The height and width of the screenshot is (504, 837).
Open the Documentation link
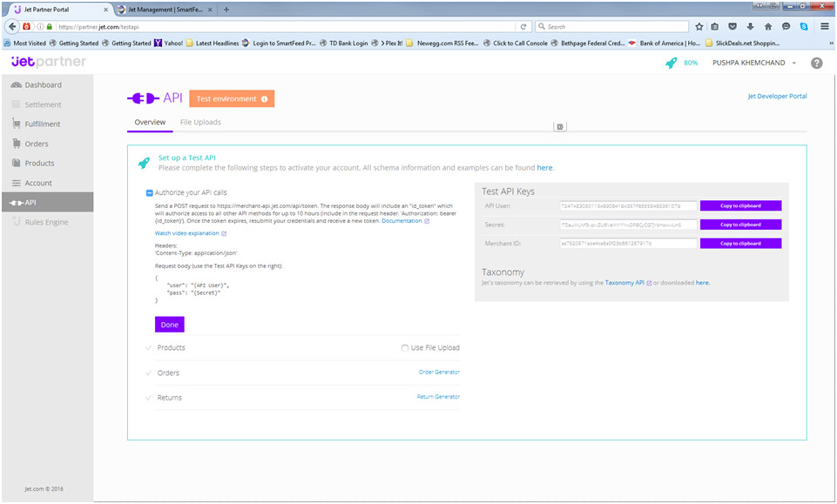(402, 221)
